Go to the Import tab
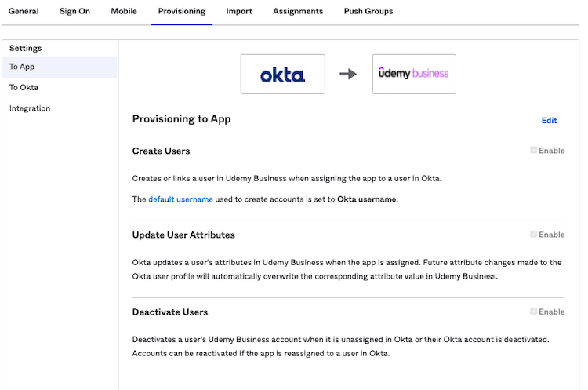This screenshot has width=588, height=390. [x=239, y=12]
